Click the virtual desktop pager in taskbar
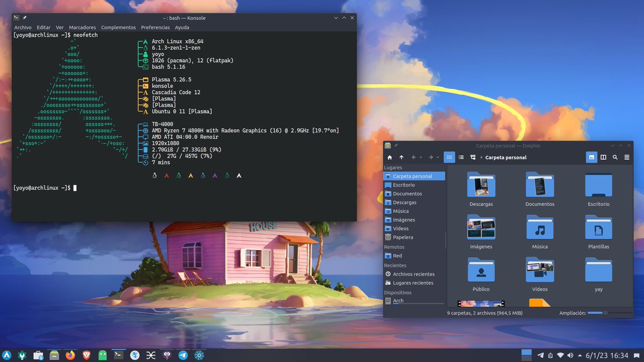644x362 pixels. coord(526,355)
